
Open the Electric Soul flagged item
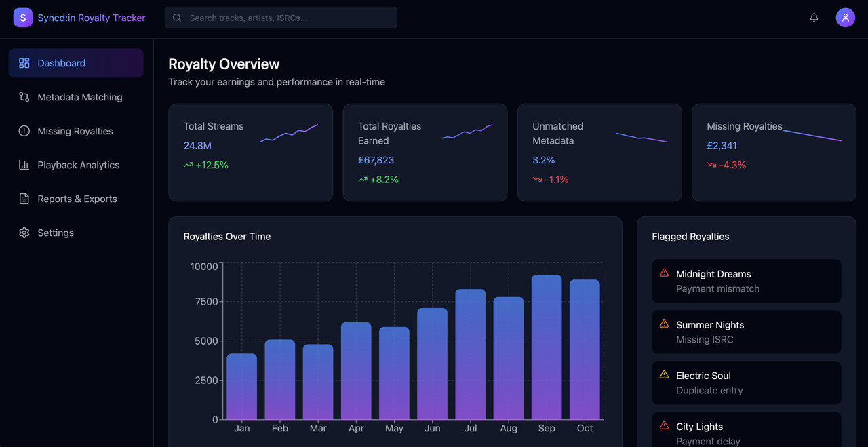747,383
